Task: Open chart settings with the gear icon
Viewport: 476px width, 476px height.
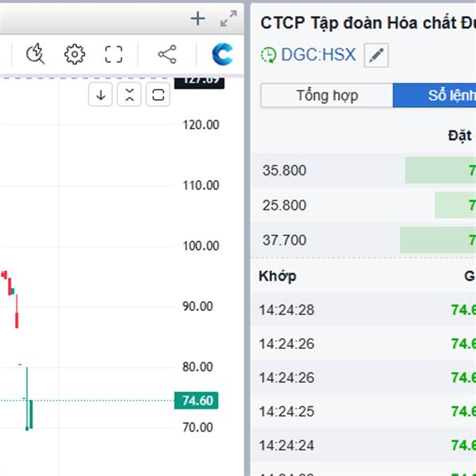Action: tap(75, 54)
